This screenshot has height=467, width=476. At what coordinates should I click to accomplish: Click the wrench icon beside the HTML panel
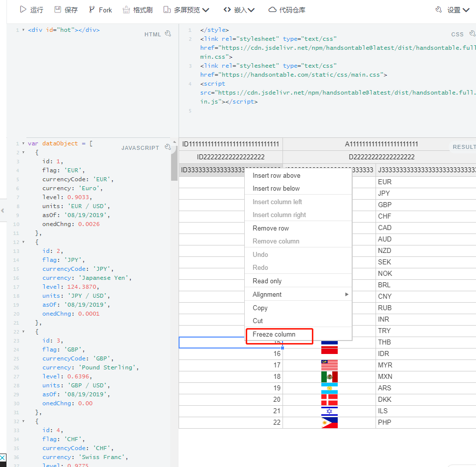click(169, 33)
